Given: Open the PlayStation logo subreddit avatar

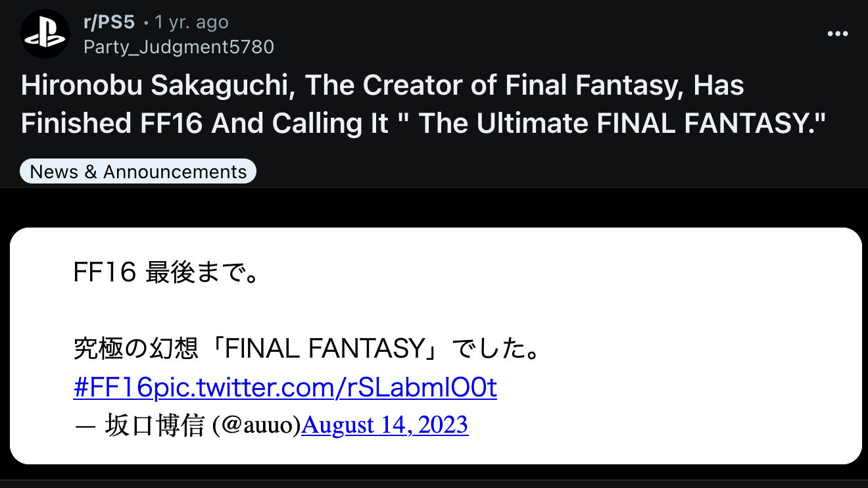Looking at the screenshot, I should [x=45, y=34].
